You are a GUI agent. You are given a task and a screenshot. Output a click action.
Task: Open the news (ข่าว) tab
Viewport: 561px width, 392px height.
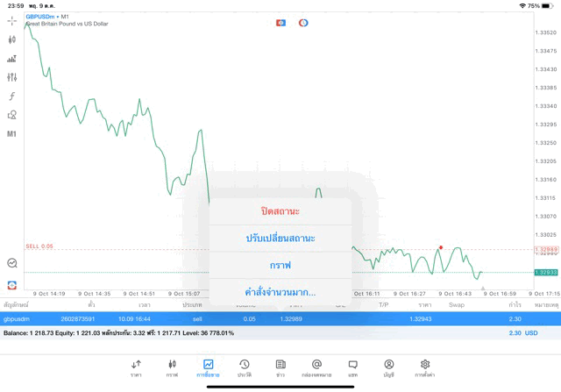tap(280, 367)
